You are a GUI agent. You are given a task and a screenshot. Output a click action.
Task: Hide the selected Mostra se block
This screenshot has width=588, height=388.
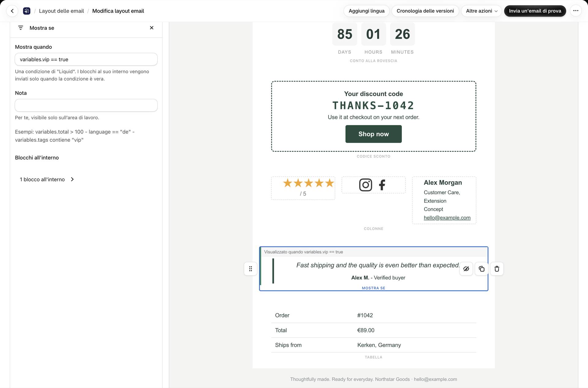466,269
